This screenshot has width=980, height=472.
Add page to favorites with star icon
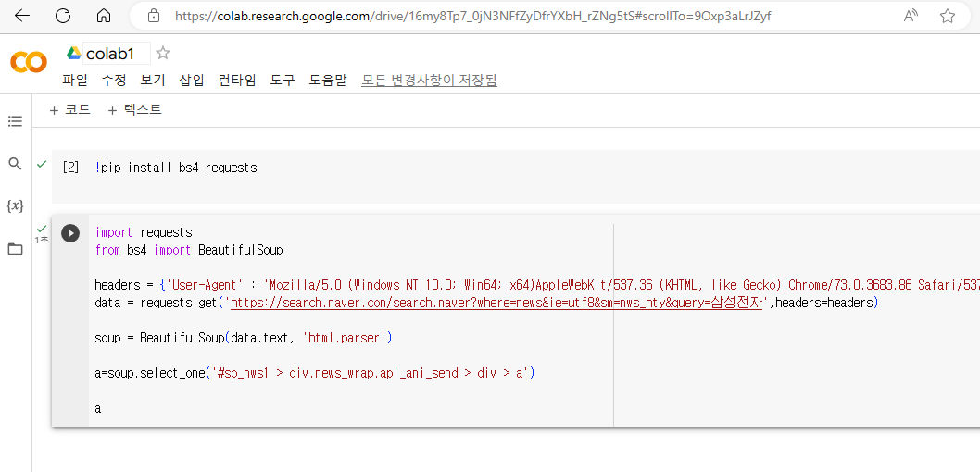click(948, 17)
